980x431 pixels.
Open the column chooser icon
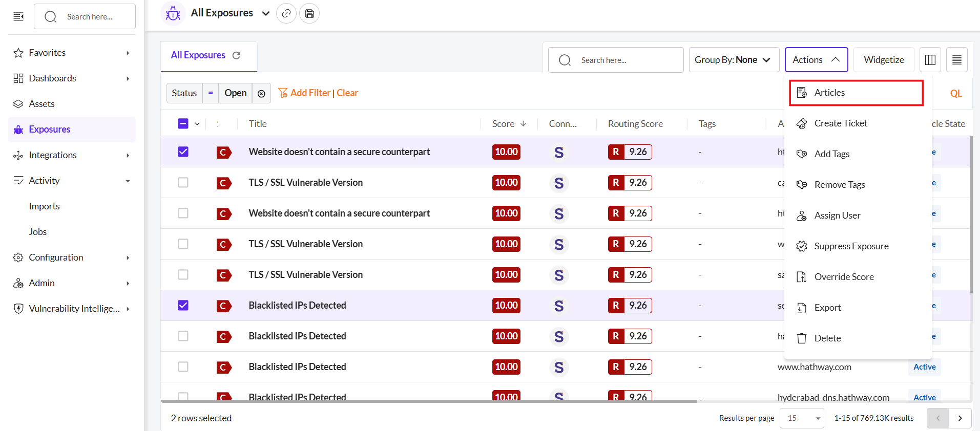click(930, 60)
